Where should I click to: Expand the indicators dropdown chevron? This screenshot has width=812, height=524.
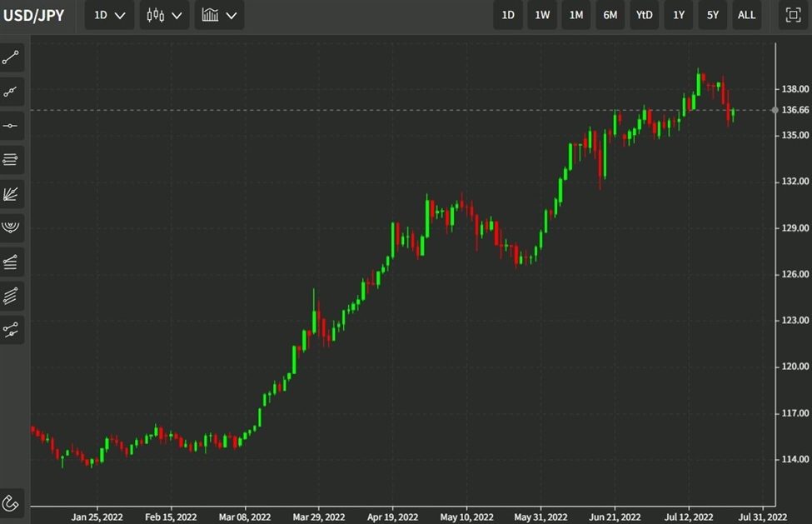tap(232, 15)
